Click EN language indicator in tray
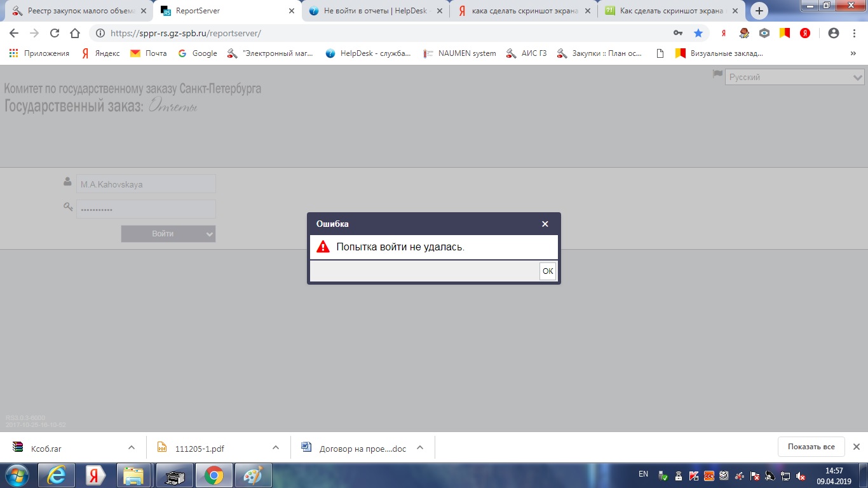 643,474
